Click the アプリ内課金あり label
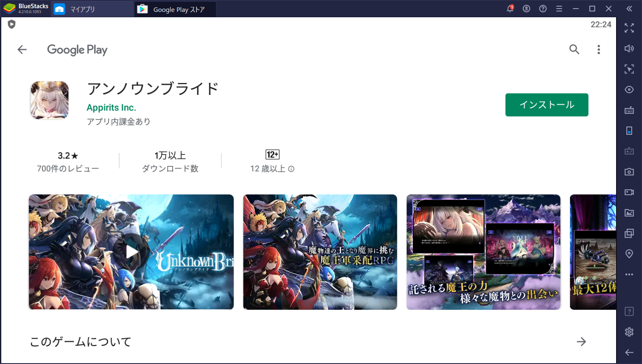The image size is (642, 364). pos(118,122)
